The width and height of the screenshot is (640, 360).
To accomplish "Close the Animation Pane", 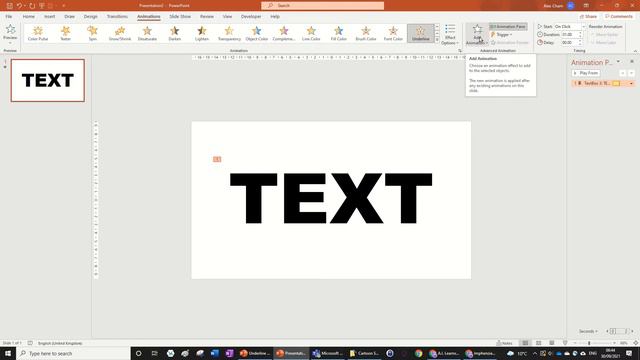I will pyautogui.click(x=632, y=62).
